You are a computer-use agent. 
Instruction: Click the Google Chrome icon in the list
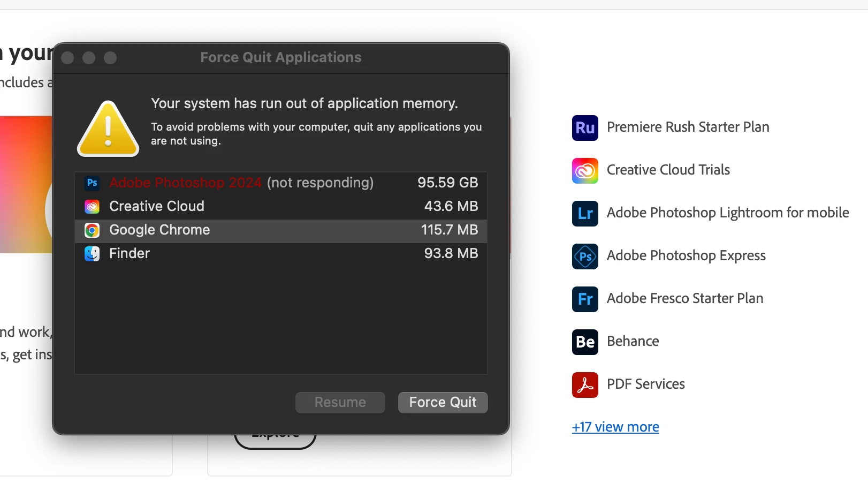pos(92,230)
